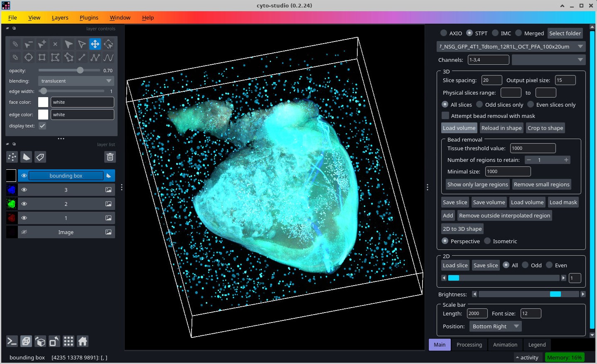Delete selected layers with trash icon
The height and width of the screenshot is (364, 597).
click(x=110, y=157)
